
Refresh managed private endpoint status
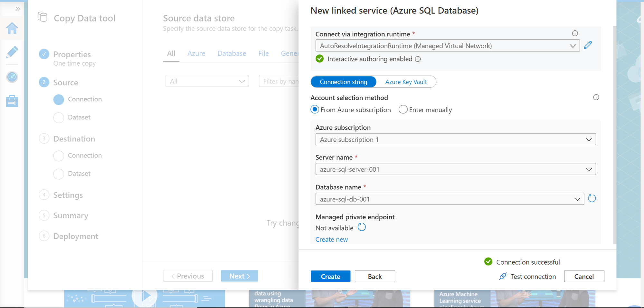pyautogui.click(x=362, y=227)
